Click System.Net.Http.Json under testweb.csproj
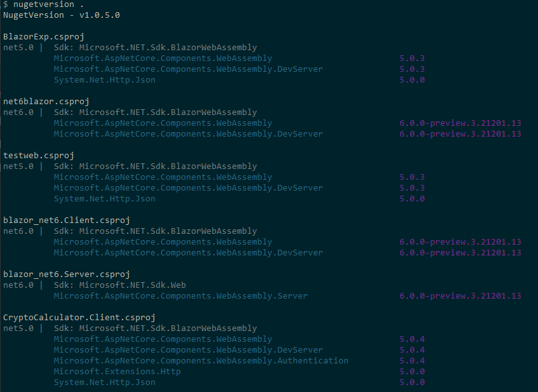Image resolution: width=538 pixels, height=392 pixels. click(x=104, y=199)
